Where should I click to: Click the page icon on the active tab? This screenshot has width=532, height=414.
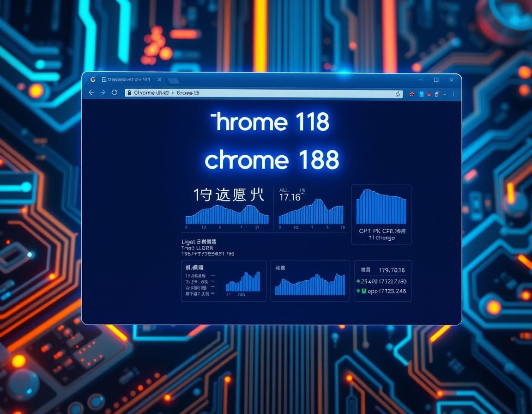[104, 80]
